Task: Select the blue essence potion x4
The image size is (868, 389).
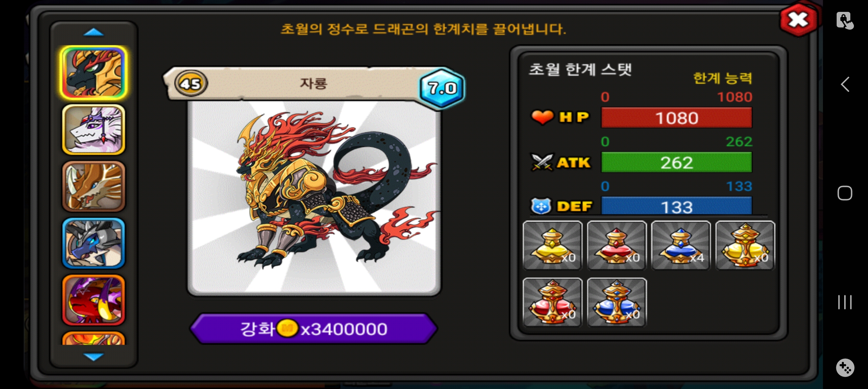Action: point(681,245)
